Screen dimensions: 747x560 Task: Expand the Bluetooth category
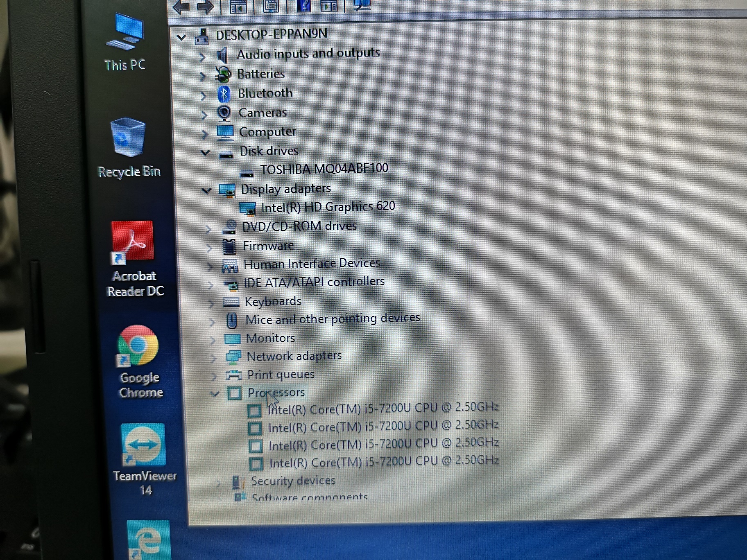202,95
